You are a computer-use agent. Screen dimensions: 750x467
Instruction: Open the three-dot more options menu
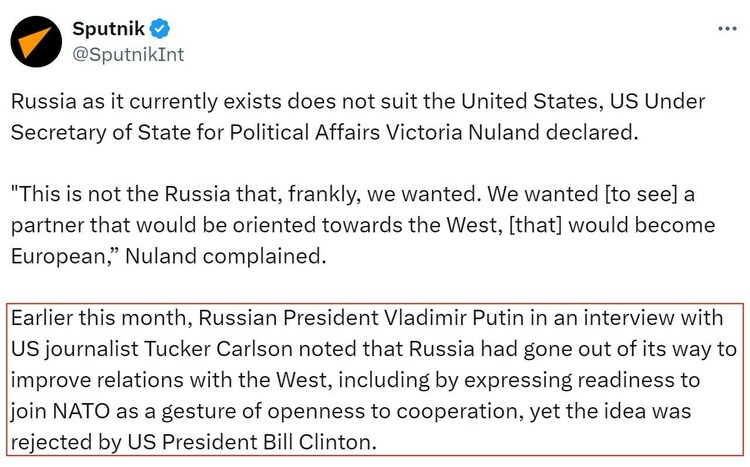click(x=727, y=29)
